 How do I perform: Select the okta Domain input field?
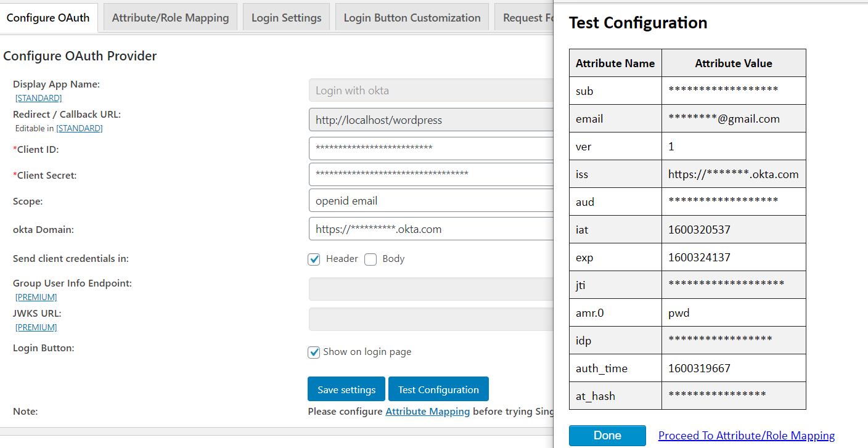pos(430,229)
